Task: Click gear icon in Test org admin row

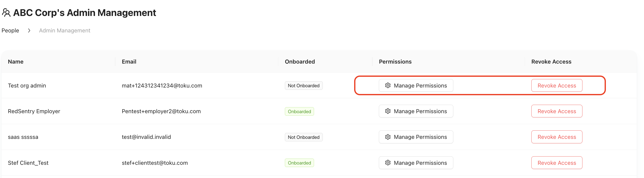Action: (x=388, y=85)
